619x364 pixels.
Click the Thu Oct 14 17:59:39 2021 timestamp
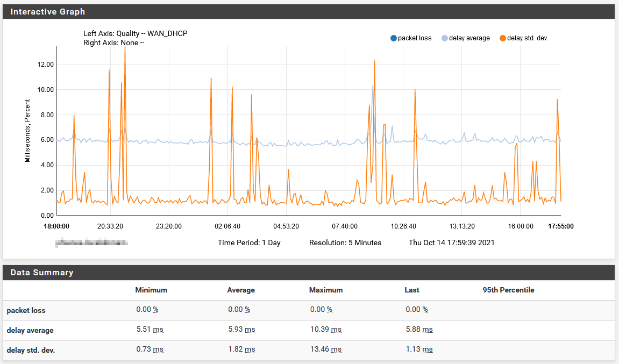click(452, 243)
